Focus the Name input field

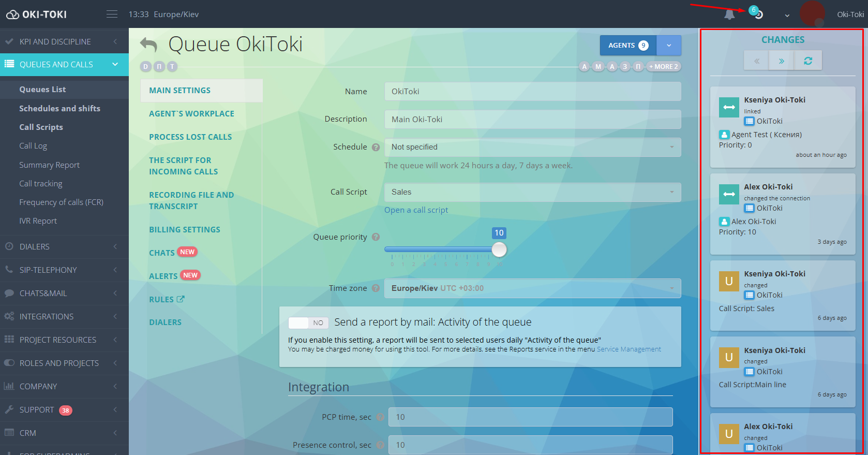pyautogui.click(x=532, y=92)
